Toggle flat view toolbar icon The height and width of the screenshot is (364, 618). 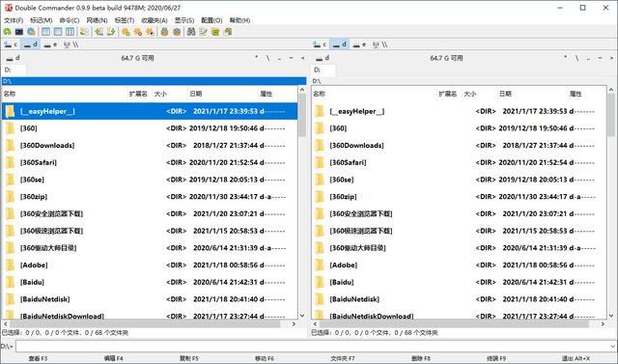84,32
